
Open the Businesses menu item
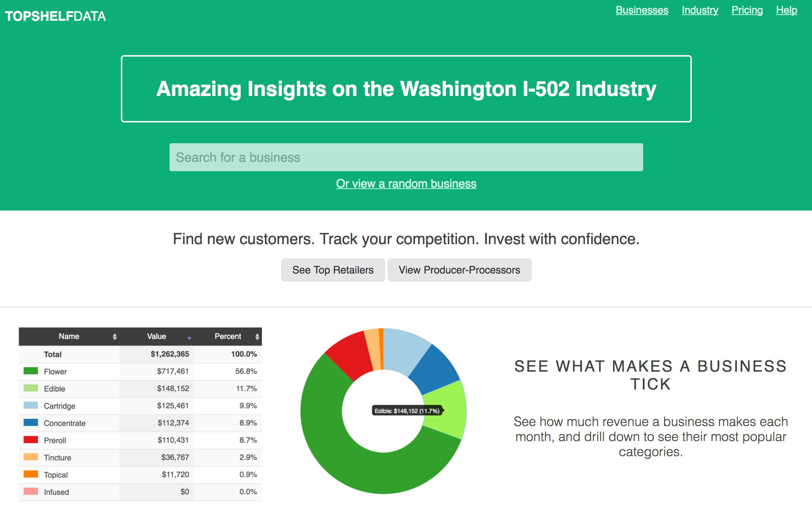click(642, 10)
